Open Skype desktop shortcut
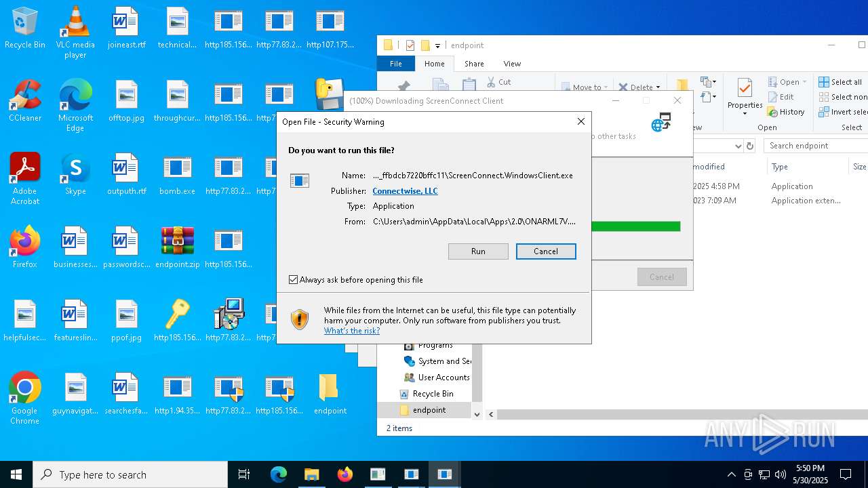The width and height of the screenshot is (868, 488). [x=75, y=174]
